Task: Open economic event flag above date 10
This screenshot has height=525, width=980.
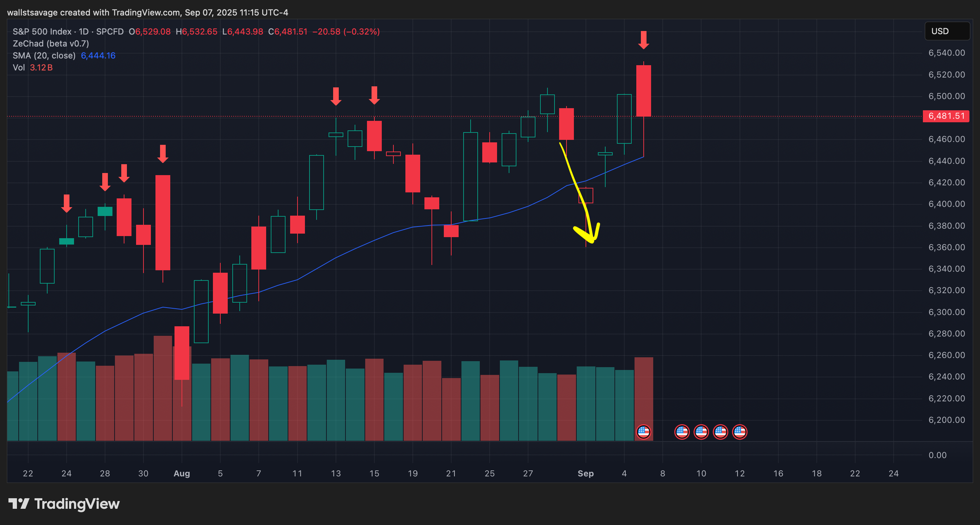Action: (x=701, y=432)
